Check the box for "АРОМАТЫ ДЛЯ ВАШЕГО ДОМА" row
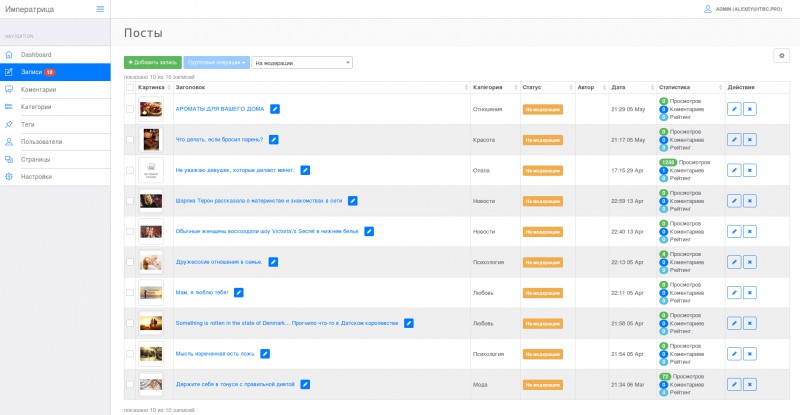The height and width of the screenshot is (415, 800). tap(129, 109)
